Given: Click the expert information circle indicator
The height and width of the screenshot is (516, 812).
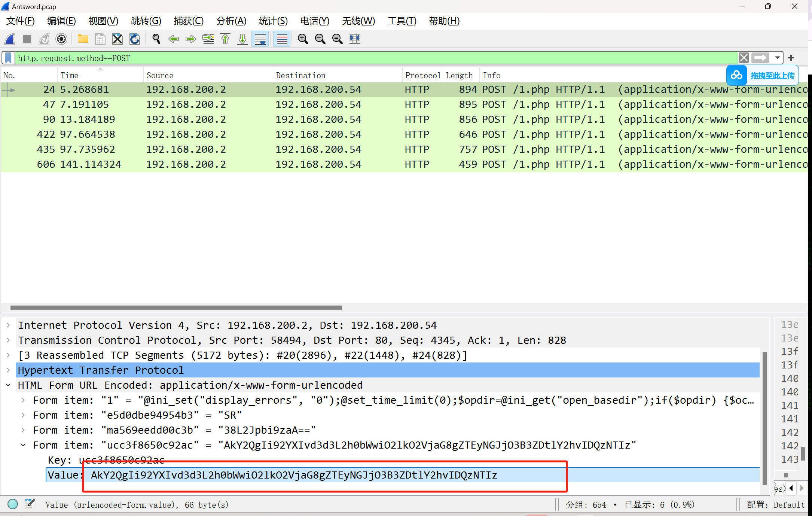Looking at the screenshot, I should click(x=13, y=504).
